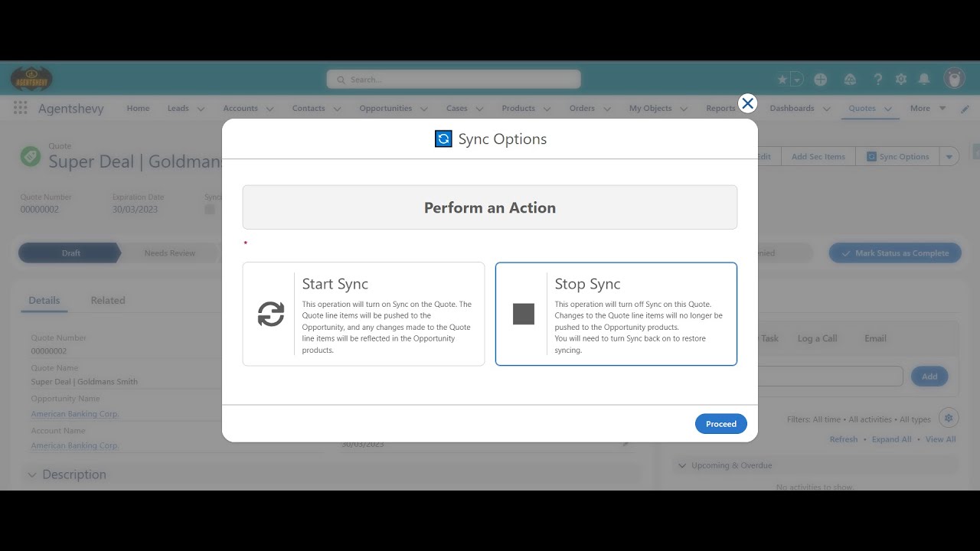
Task: Open the My Objects tab
Action: [x=650, y=108]
